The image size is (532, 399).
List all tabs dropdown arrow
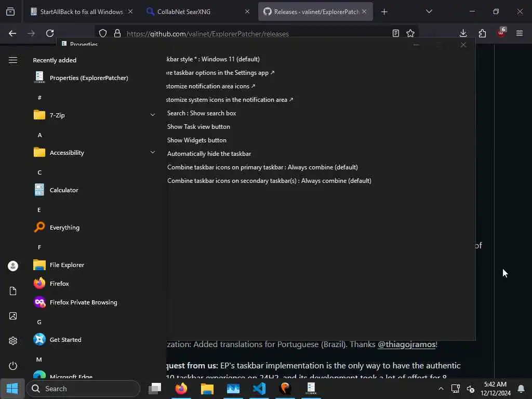[429, 11]
